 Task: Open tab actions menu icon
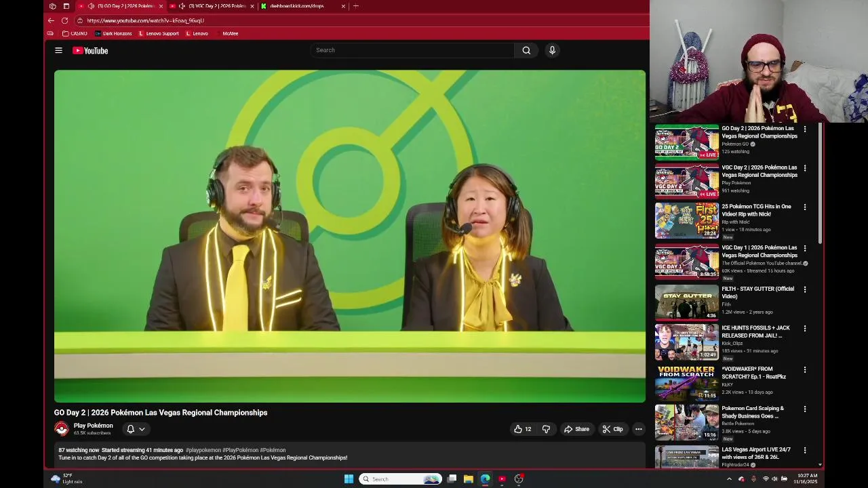66,6
